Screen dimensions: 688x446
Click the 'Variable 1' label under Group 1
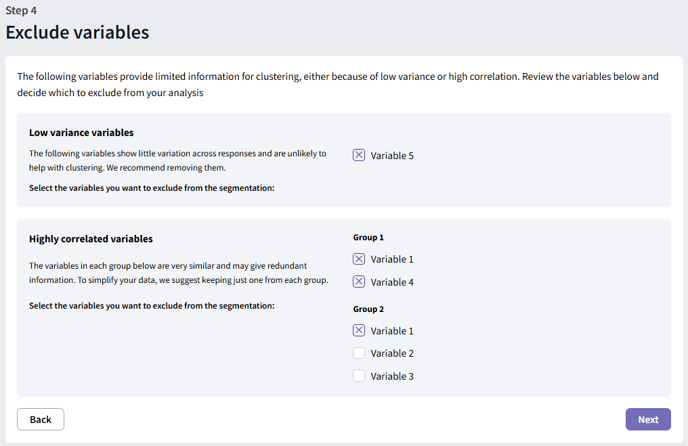[392, 260]
